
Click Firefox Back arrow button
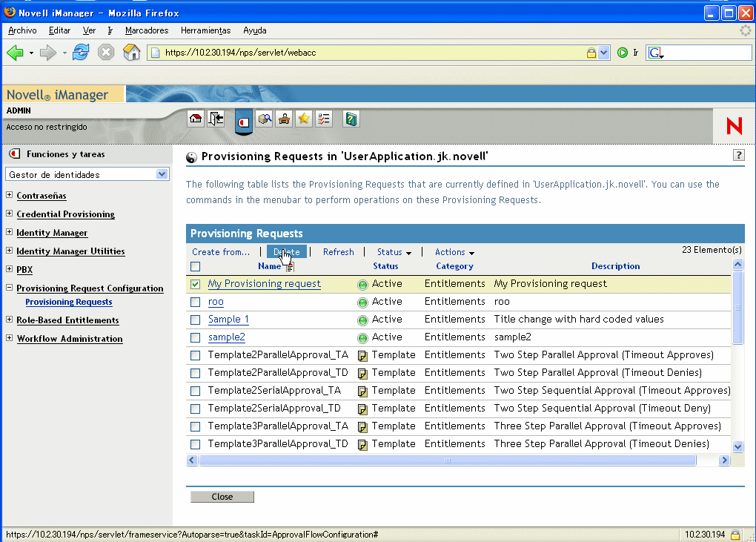click(16, 53)
